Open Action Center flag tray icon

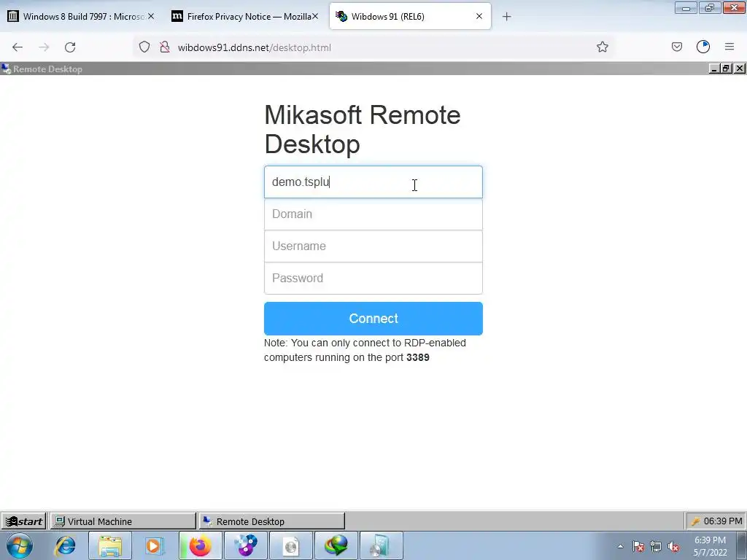coord(638,547)
